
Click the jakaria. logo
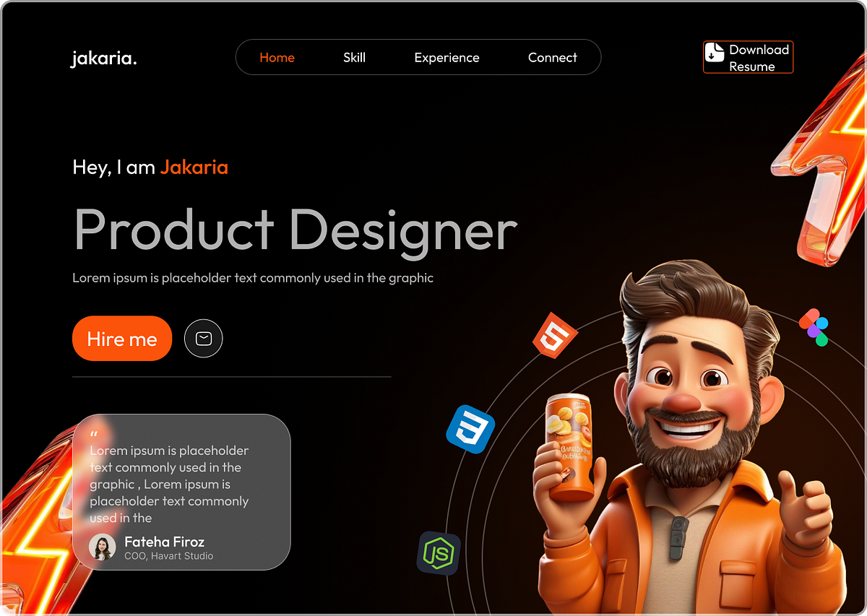click(103, 58)
